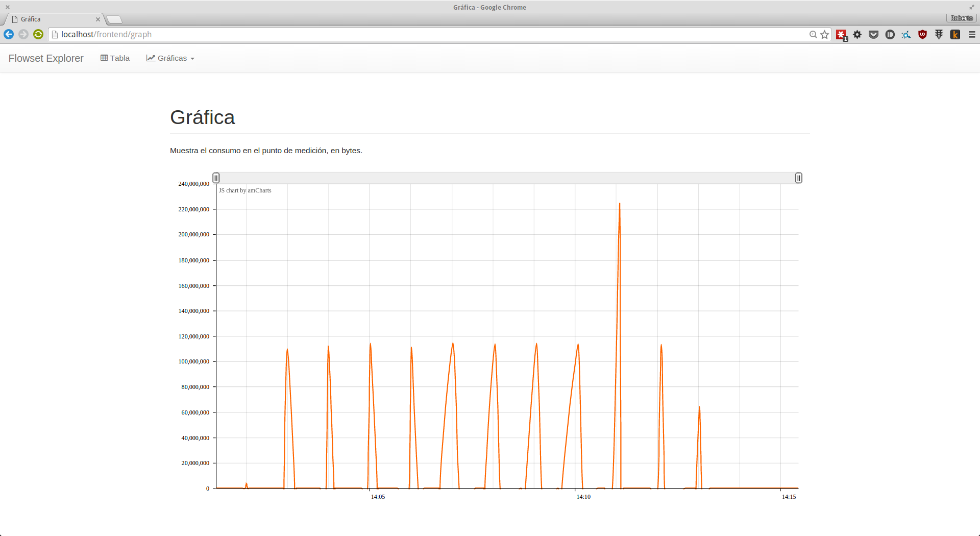Open the orange K extension icon

coord(955,35)
